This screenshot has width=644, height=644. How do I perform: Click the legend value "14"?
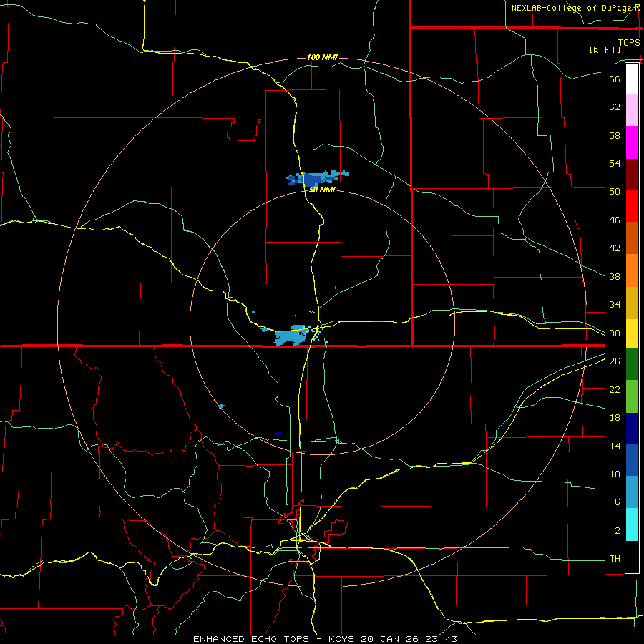[615, 446]
